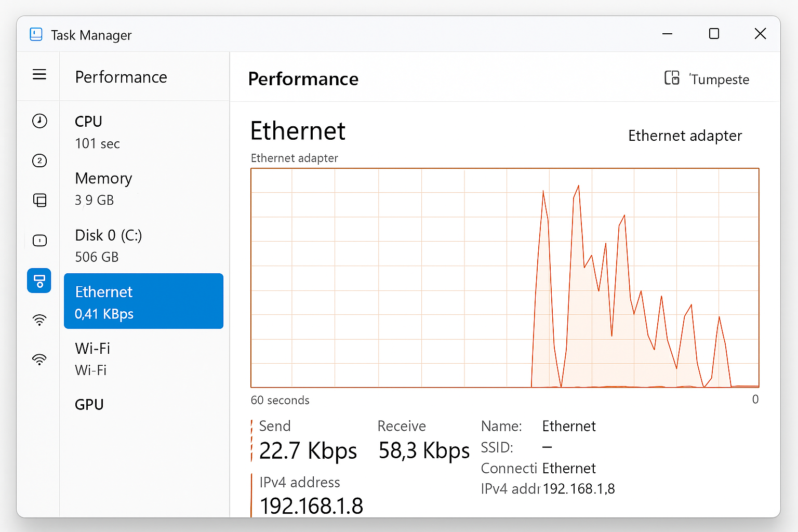Viewport: 798px width, 532px height.
Task: Select the Ethernet 0,41 KBps entry
Action: click(143, 301)
